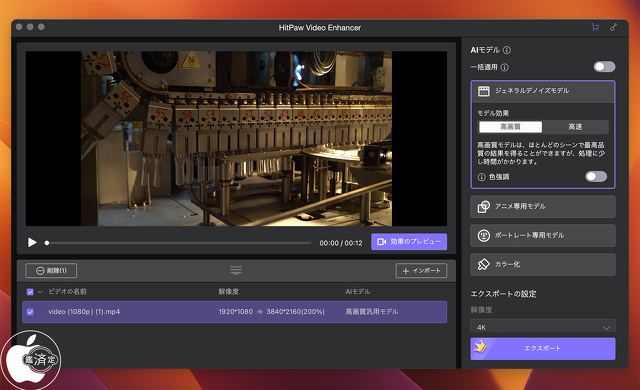Screen dimensions: 640x390
Task: Click the ビデオの名前 column header
Action: [x=67, y=292]
